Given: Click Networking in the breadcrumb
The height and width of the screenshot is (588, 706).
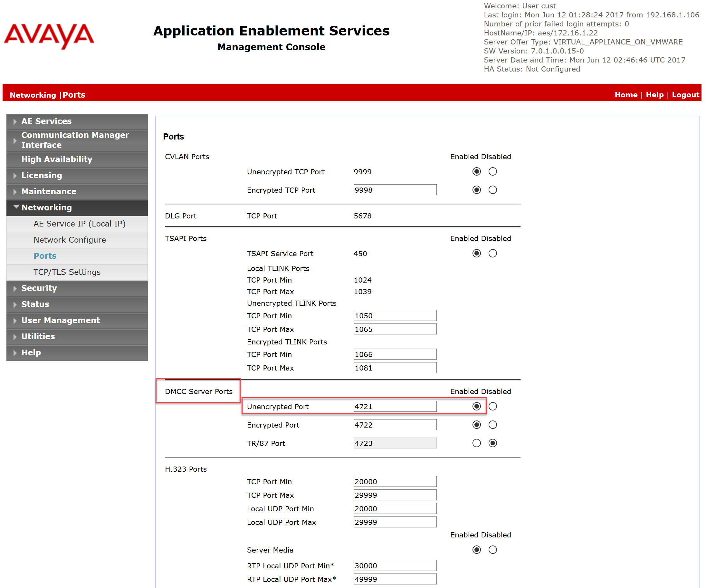Looking at the screenshot, I should [33, 95].
